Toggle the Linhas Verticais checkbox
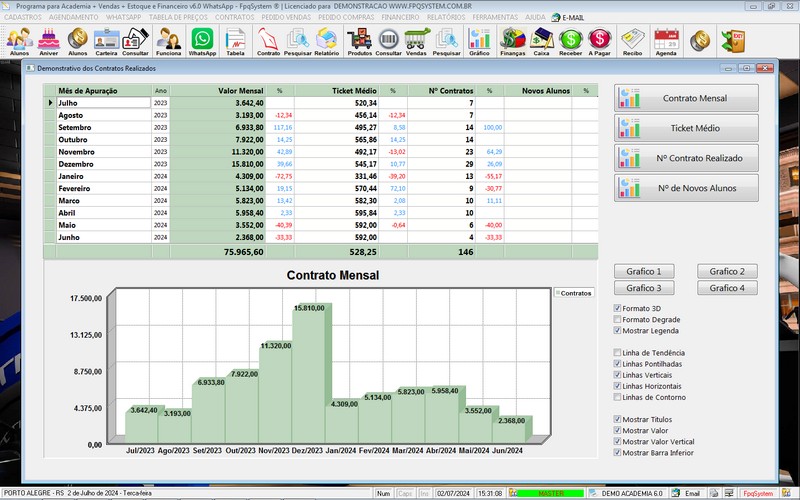The image size is (800, 500). point(617,375)
